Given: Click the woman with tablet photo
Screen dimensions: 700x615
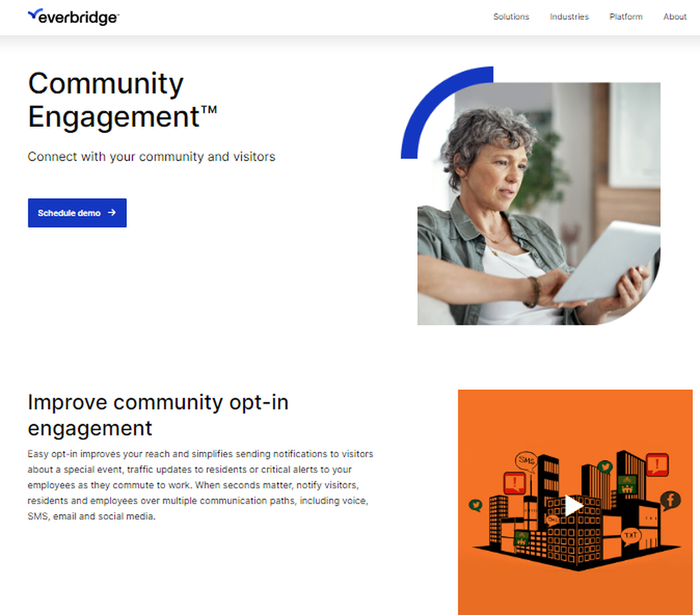Looking at the screenshot, I should pos(538,203).
